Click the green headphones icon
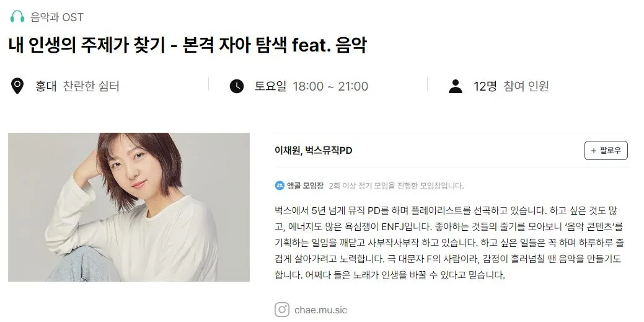Viewport: 644px width, 322px height. (x=17, y=17)
